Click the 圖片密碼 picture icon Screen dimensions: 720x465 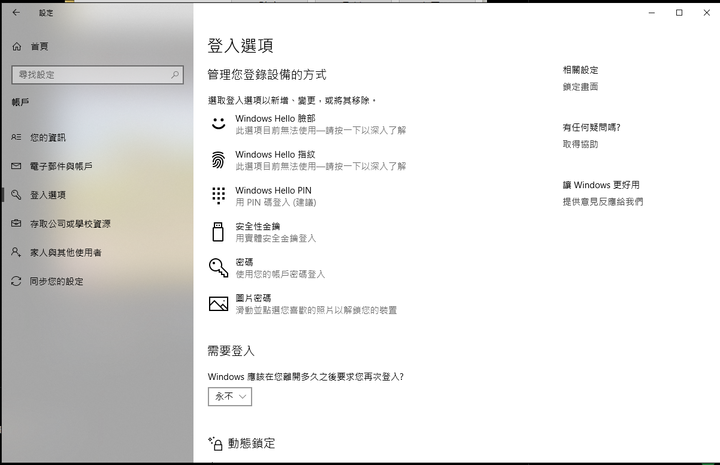tap(219, 303)
